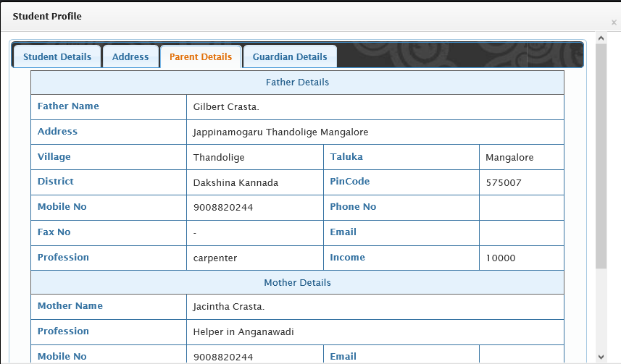Close the Student Profile dialog
This screenshot has width=621, height=364.
614,22
